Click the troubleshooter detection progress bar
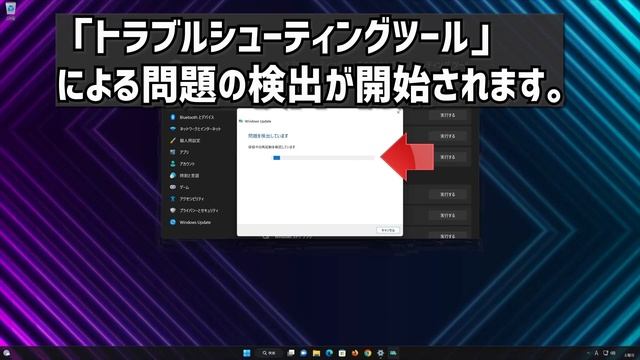The width and height of the screenshot is (640, 360). pos(323,158)
